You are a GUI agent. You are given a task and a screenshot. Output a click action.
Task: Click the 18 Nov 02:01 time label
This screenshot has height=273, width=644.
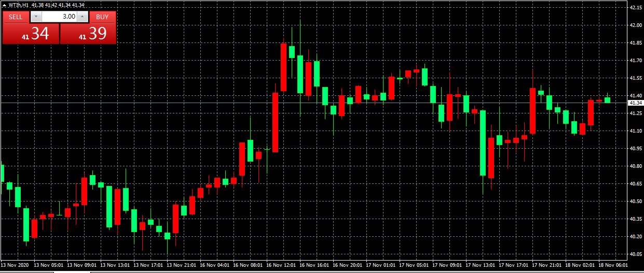pos(581,265)
